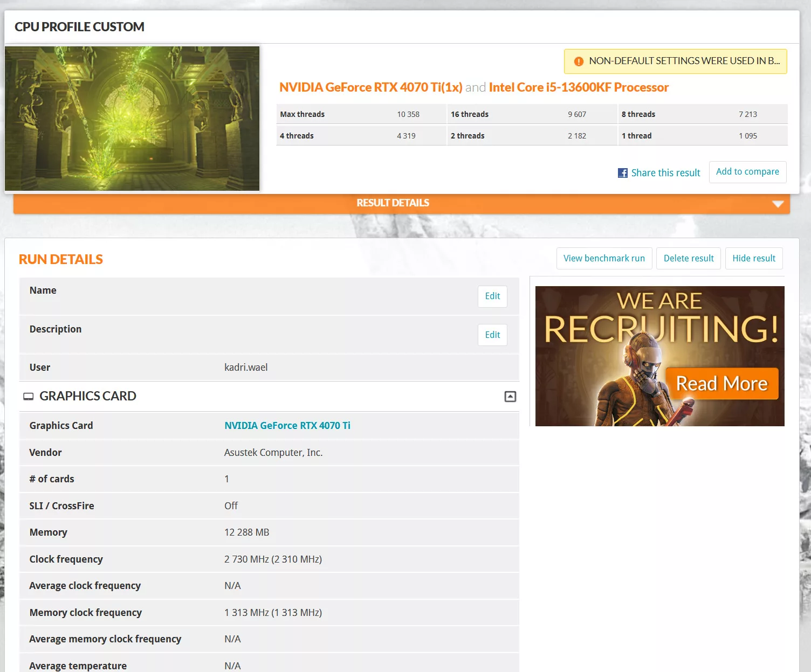
Task: Click the orange warning exclamation icon
Action: (579, 61)
